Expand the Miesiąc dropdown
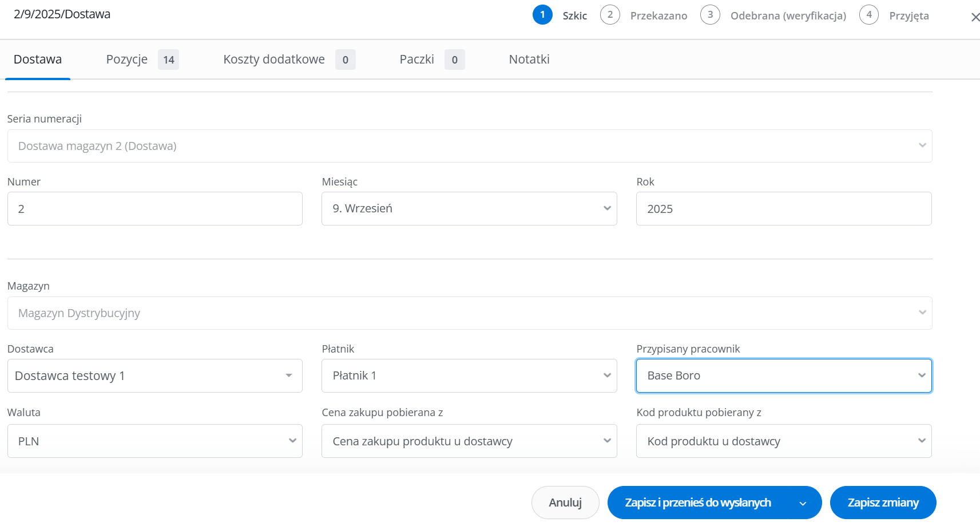 pyautogui.click(x=469, y=209)
